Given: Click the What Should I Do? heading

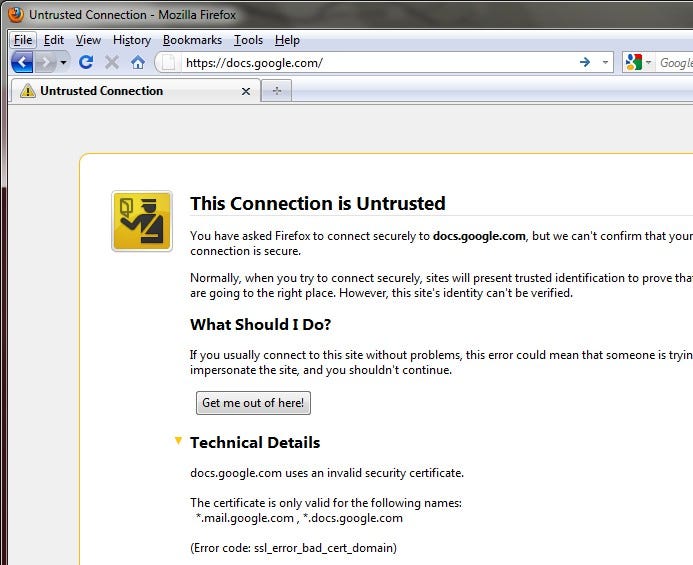Looking at the screenshot, I should tap(260, 324).
